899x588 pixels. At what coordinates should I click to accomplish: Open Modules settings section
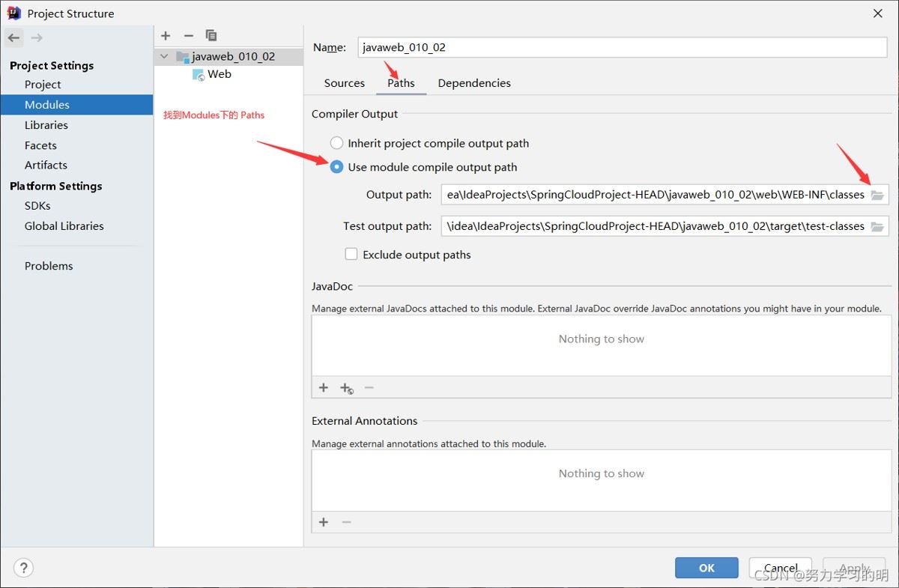(x=76, y=105)
